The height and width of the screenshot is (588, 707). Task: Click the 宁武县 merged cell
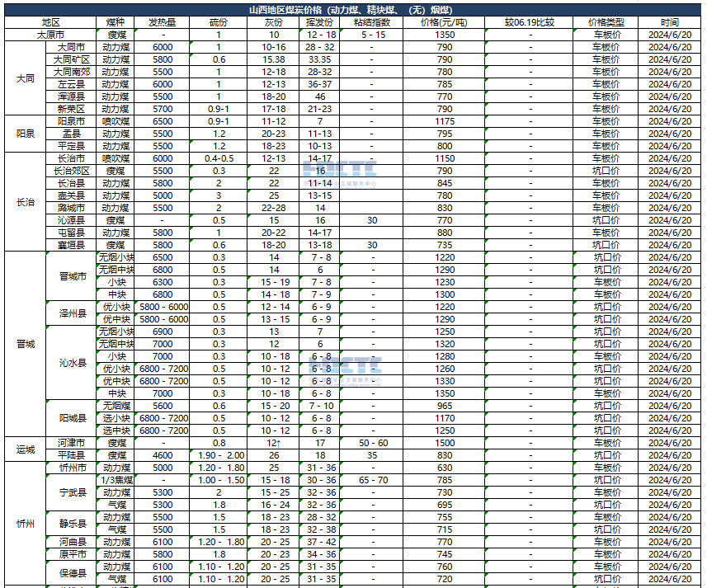point(72,492)
